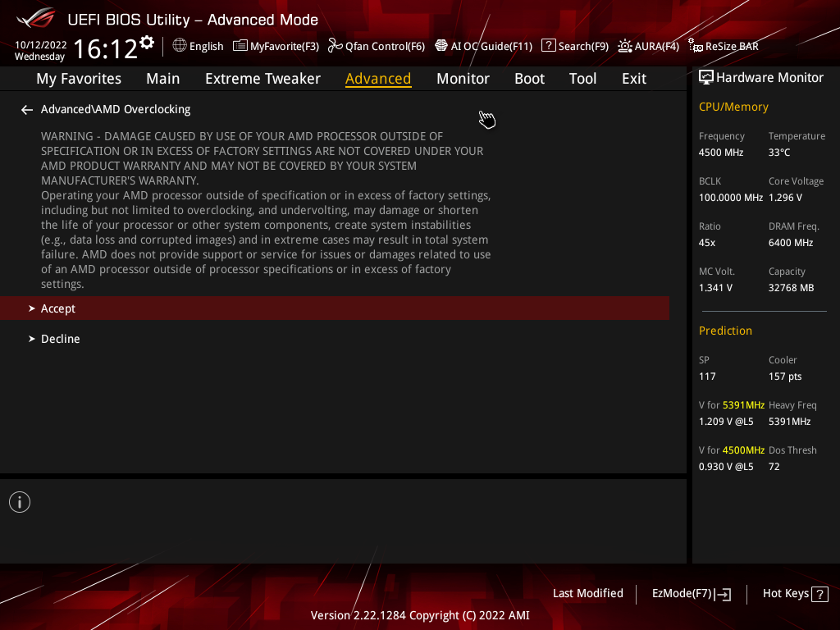Switch to My Favorites tab

click(79, 79)
